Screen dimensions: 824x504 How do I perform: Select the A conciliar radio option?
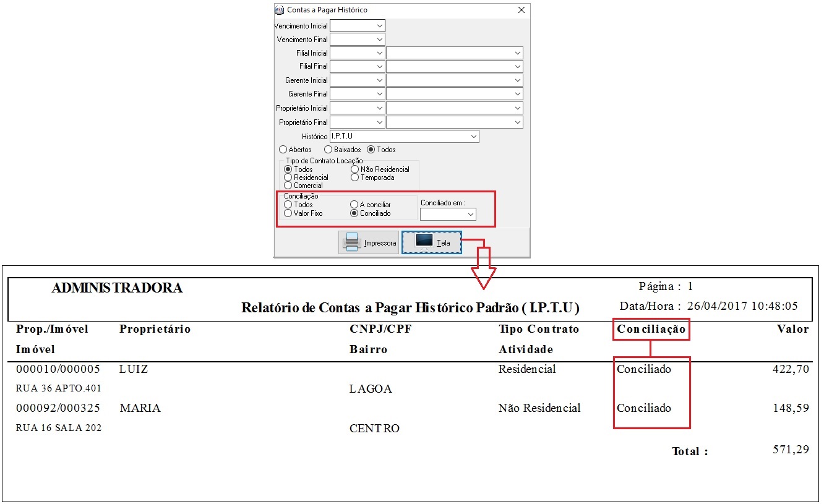[354, 205]
